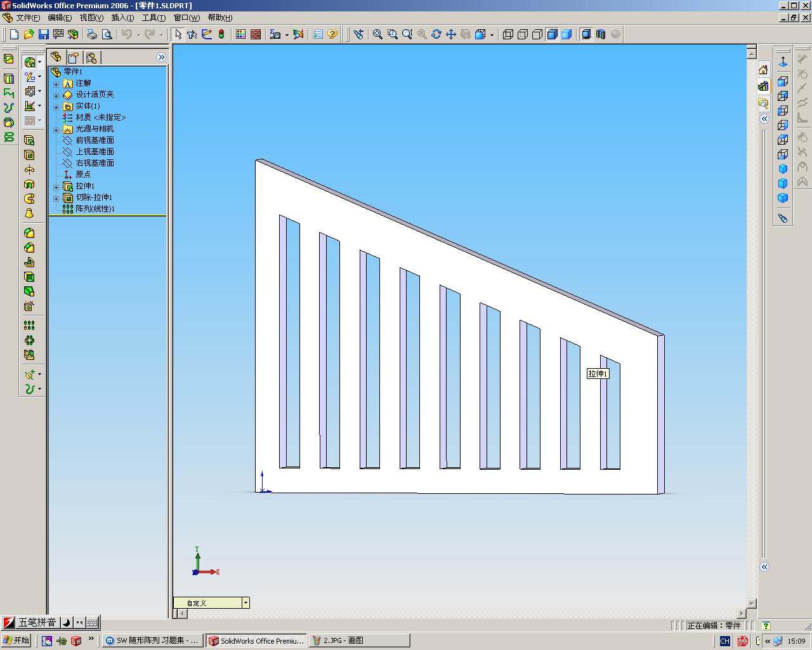Open the Sketch toolbar flyout dropdown arrow

point(39,77)
